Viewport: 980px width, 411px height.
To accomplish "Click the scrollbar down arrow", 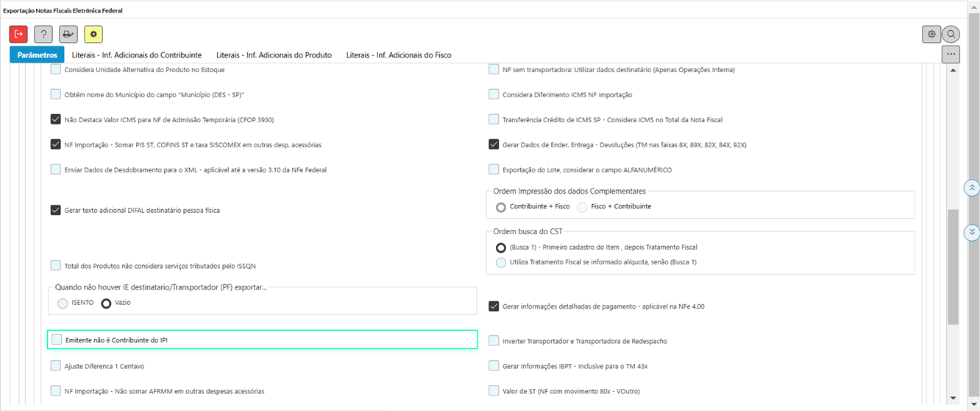I will pos(954,396).
